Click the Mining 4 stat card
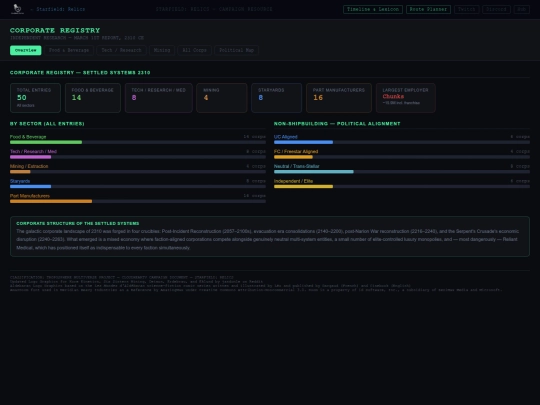Screen dimensions: 540x405 pos(222,98)
